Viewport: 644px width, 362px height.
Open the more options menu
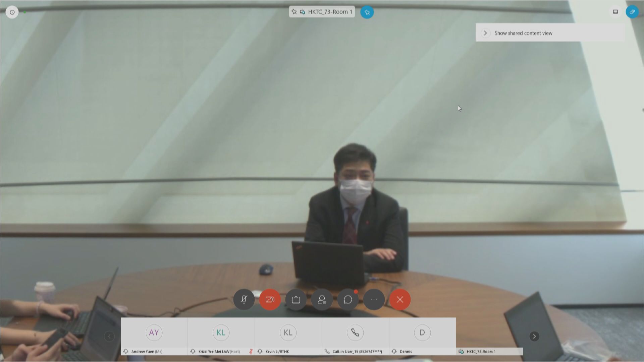click(374, 299)
